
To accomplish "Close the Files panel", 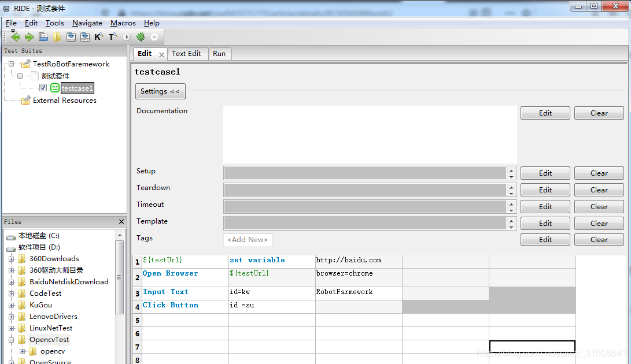I will pyautogui.click(x=121, y=222).
